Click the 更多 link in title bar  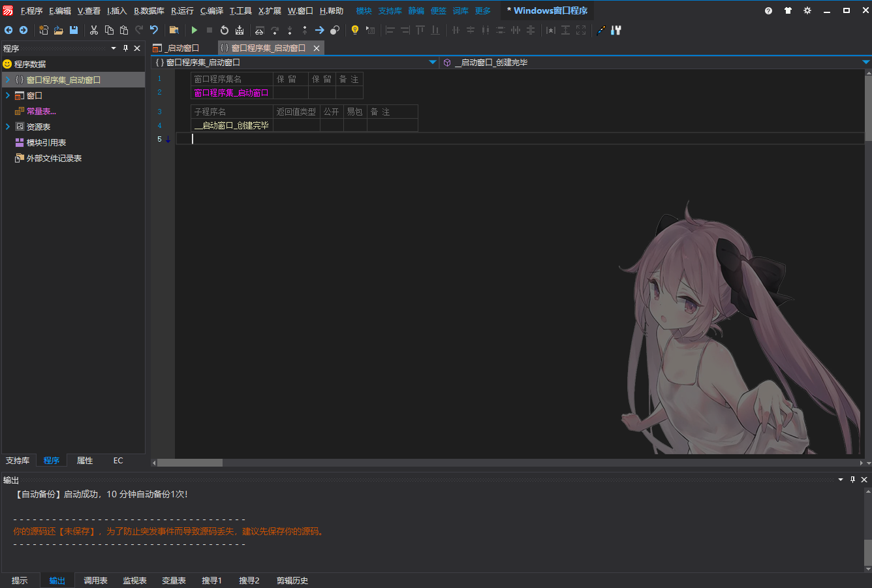click(x=483, y=10)
